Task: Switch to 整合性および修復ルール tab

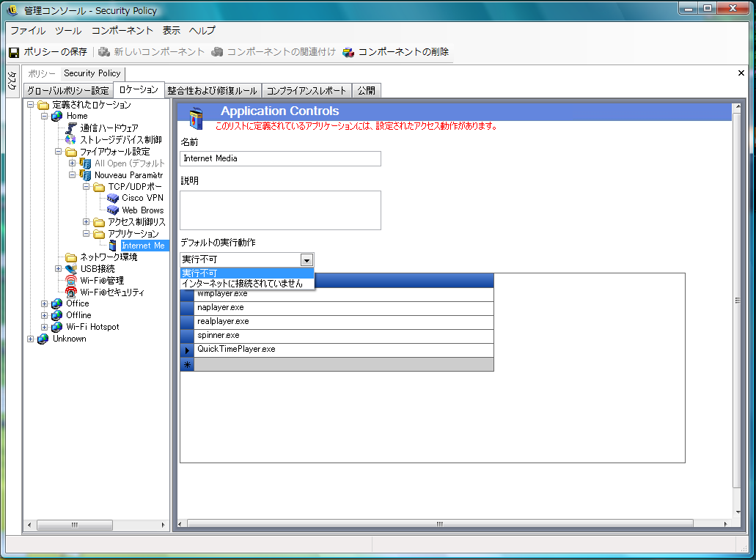Action: 213,91
